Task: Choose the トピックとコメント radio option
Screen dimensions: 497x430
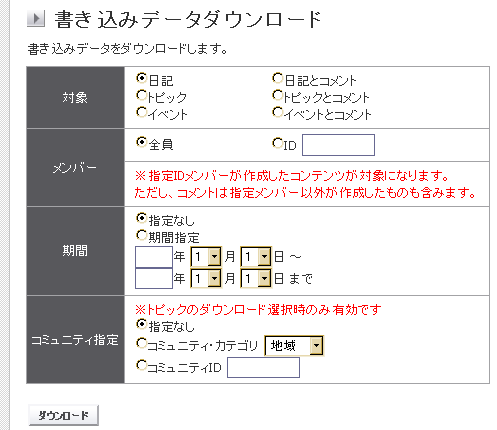Action: click(277, 95)
